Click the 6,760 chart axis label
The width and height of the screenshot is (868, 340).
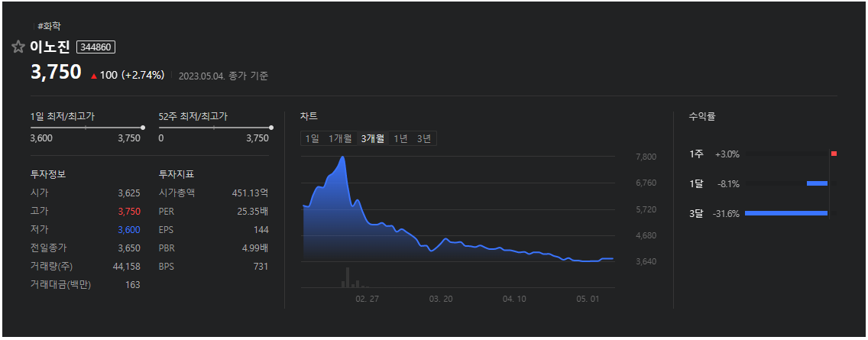(646, 183)
